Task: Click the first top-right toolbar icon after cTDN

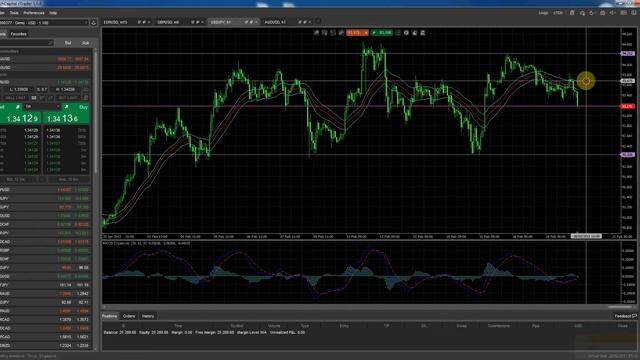Action: click(572, 13)
